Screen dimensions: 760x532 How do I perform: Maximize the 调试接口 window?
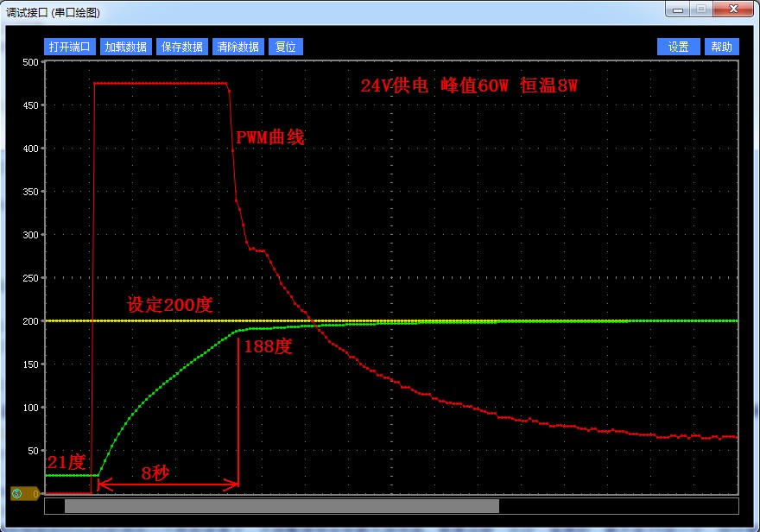701,9
